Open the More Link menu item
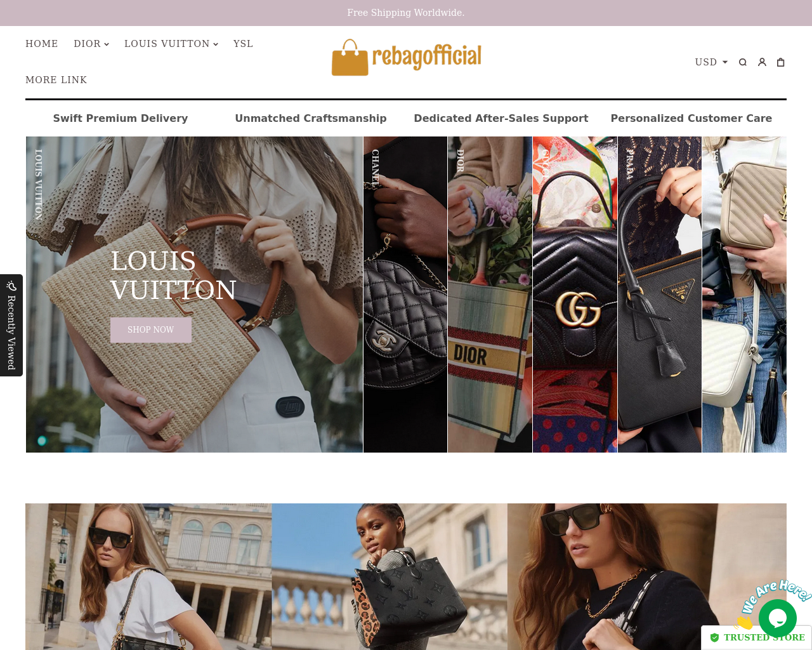 [x=56, y=80]
